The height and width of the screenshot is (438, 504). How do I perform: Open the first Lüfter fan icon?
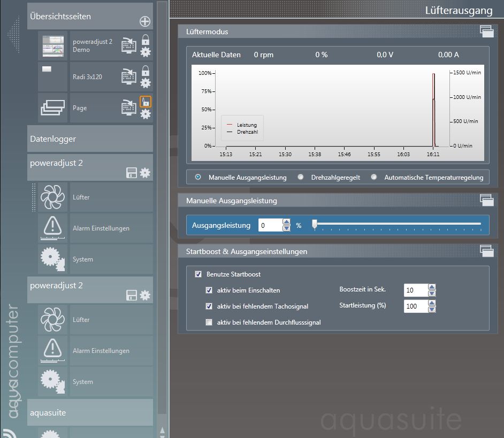pyautogui.click(x=53, y=197)
